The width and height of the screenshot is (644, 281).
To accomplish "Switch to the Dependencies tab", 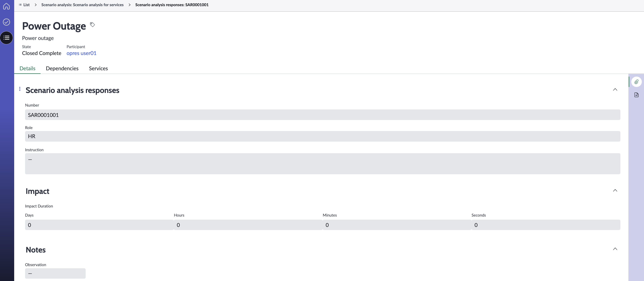I will pyautogui.click(x=62, y=68).
